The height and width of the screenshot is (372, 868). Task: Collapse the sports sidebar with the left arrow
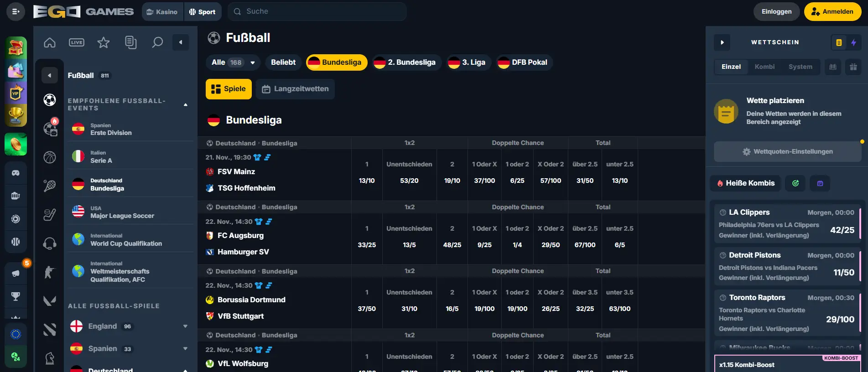tap(181, 42)
